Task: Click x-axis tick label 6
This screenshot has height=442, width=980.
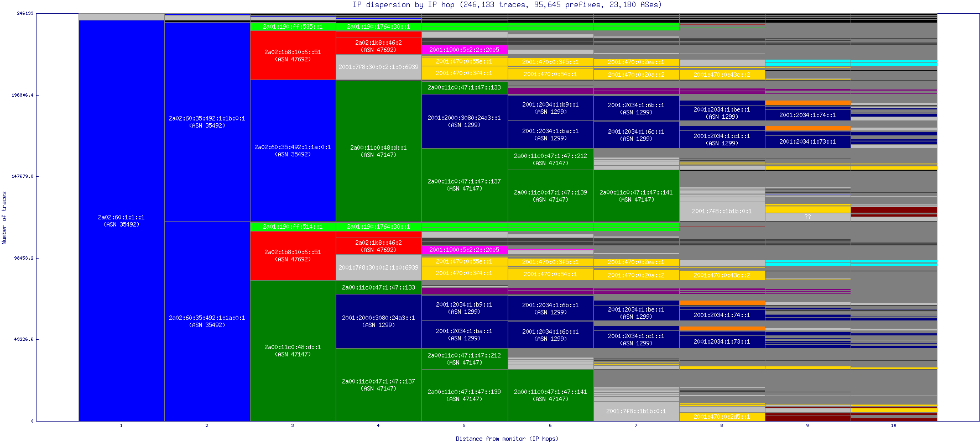Action: (550, 425)
